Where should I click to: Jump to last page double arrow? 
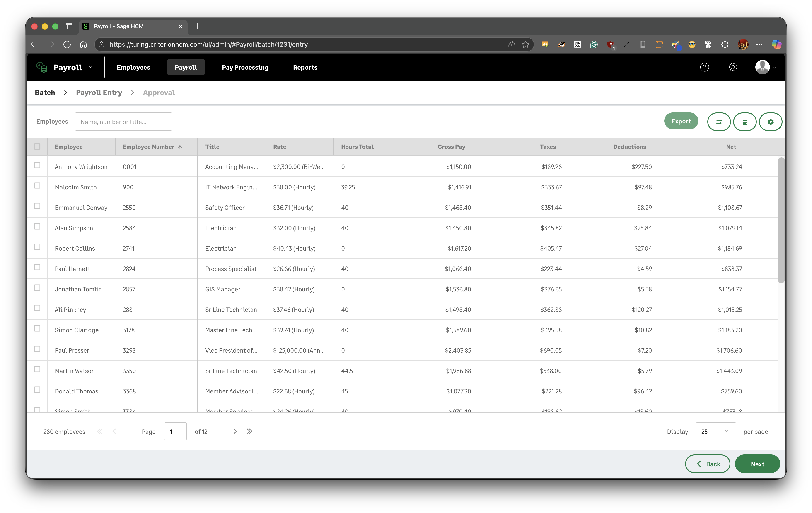249,431
